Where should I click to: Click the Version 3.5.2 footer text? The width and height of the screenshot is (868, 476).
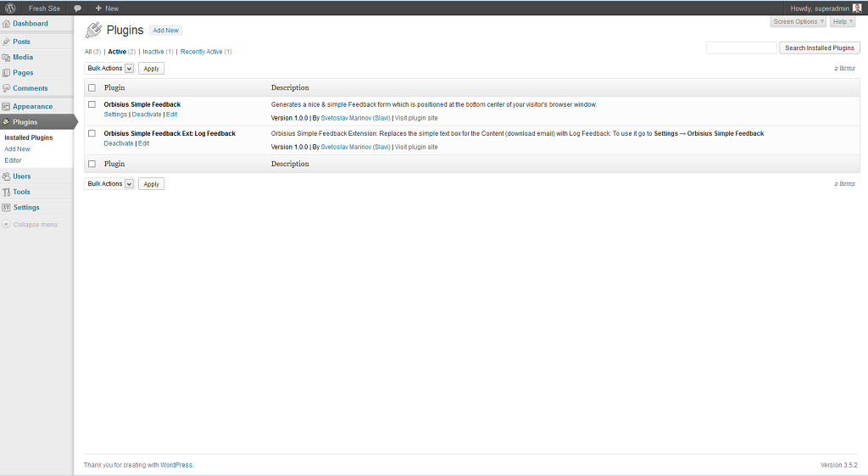pos(838,465)
